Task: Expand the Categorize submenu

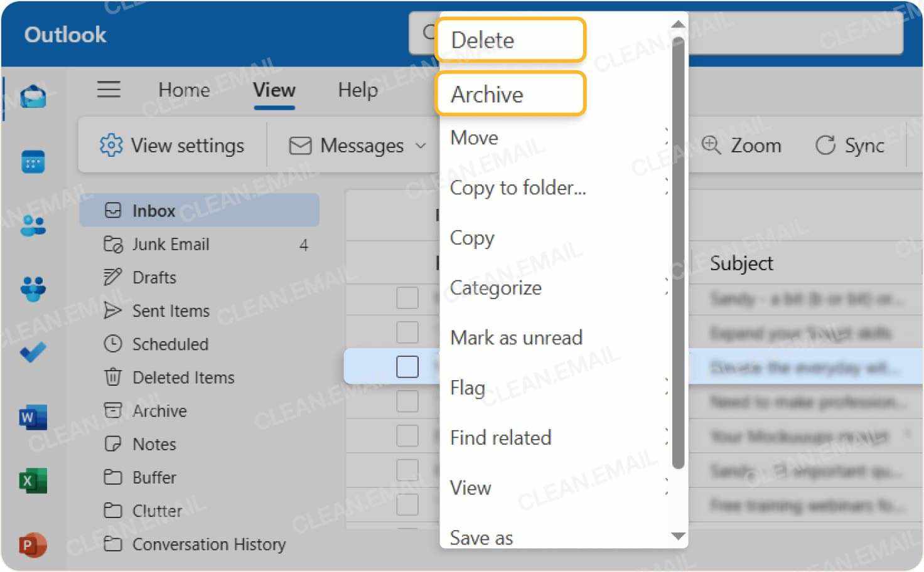Action: (x=666, y=288)
